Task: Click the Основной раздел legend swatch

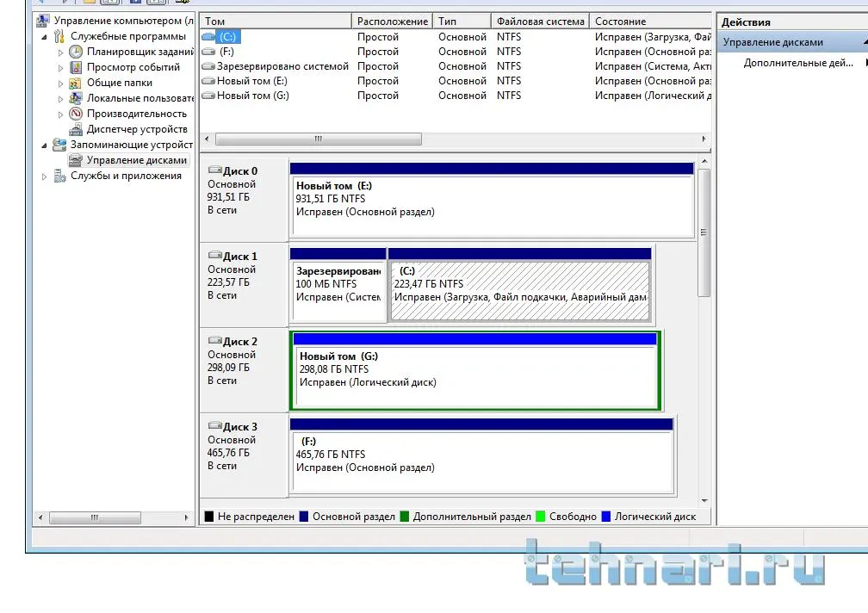Action: click(303, 517)
